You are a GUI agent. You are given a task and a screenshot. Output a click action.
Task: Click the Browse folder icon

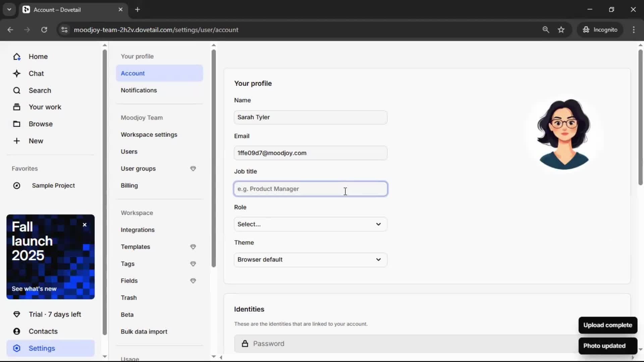point(17,124)
